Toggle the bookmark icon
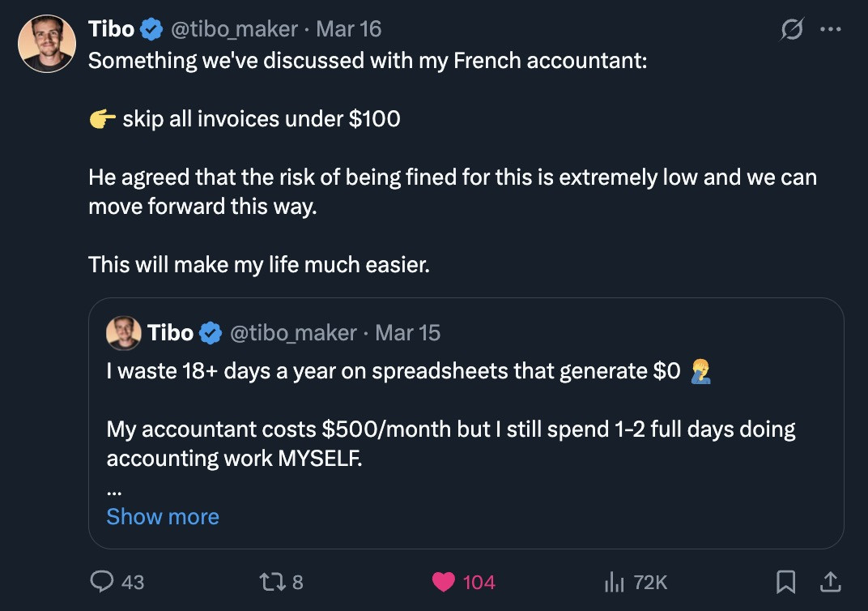This screenshot has width=868, height=611. [x=785, y=582]
